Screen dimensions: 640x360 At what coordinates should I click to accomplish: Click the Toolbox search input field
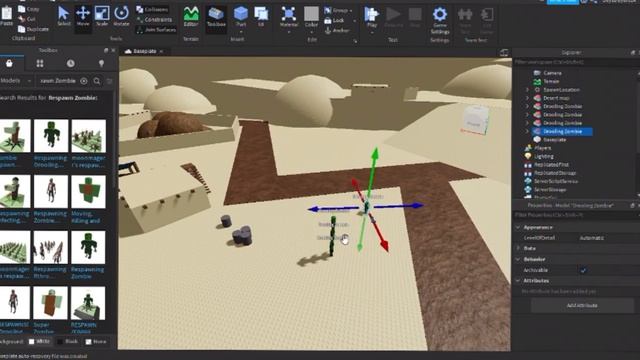(x=58, y=81)
